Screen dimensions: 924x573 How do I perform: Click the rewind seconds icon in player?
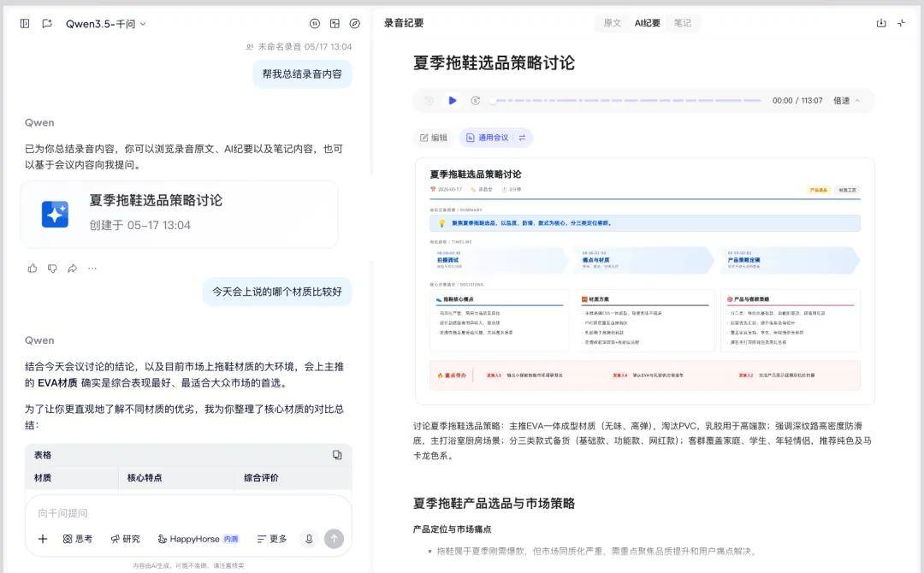429,101
